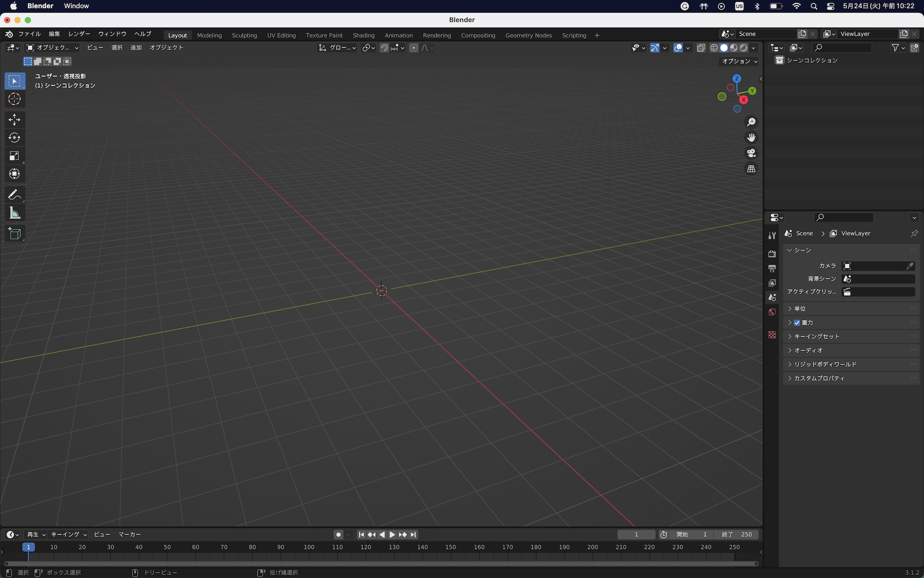Toggle viewport overlays visibility button
This screenshot has height=578, width=924.
(678, 48)
